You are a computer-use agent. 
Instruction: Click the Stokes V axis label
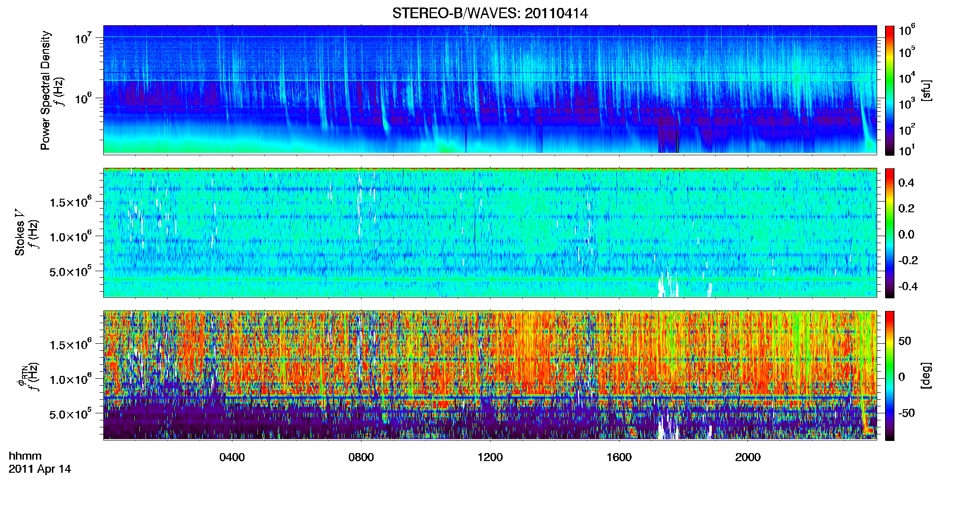tap(20, 232)
